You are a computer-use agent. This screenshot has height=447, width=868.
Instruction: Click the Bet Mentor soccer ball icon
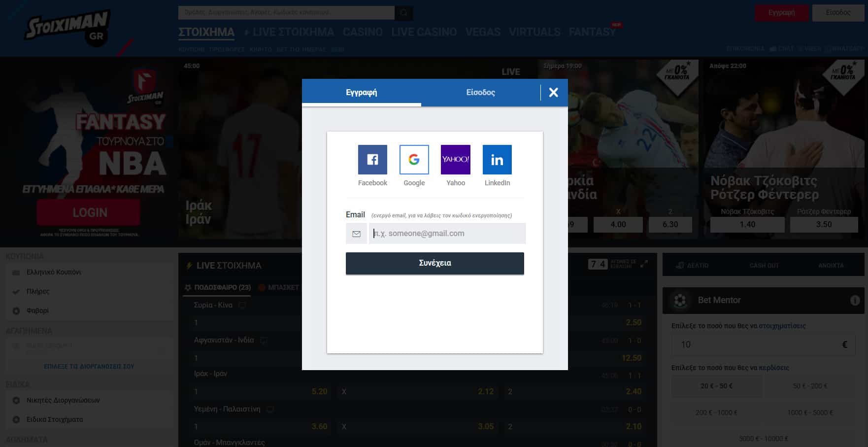[x=680, y=300]
